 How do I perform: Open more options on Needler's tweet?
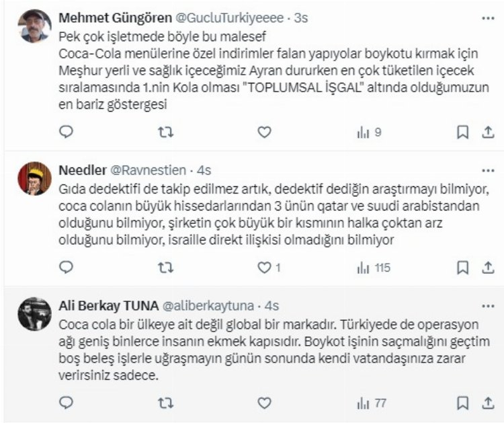[487, 169]
